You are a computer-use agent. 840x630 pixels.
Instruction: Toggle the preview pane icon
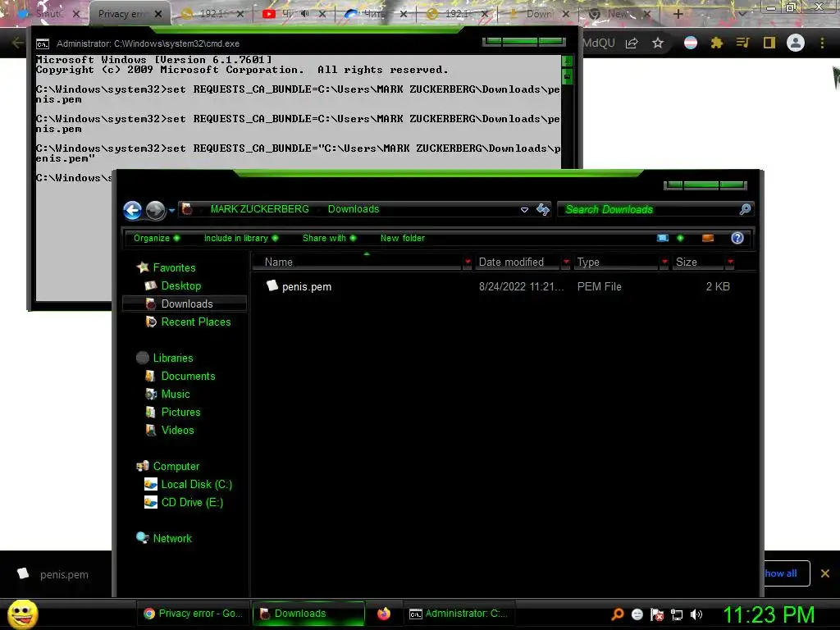click(708, 238)
